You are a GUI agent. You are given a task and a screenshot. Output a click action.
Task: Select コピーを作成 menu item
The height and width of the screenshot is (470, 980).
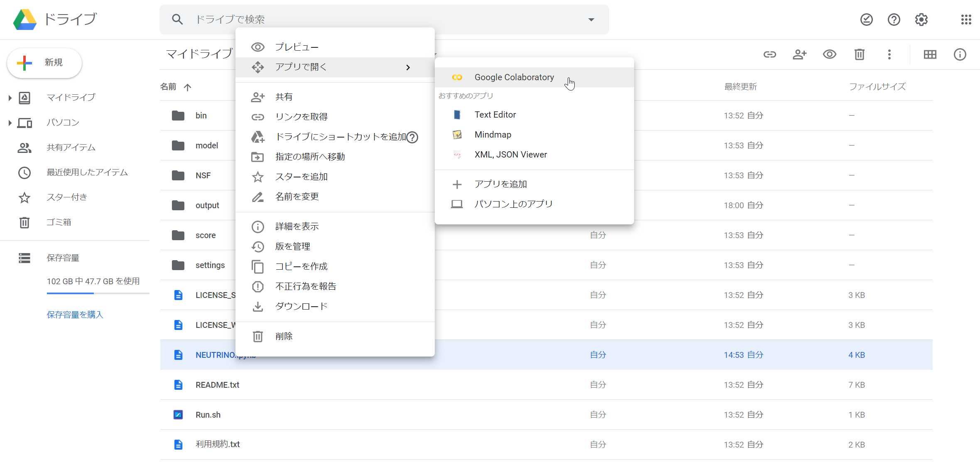[335, 266]
